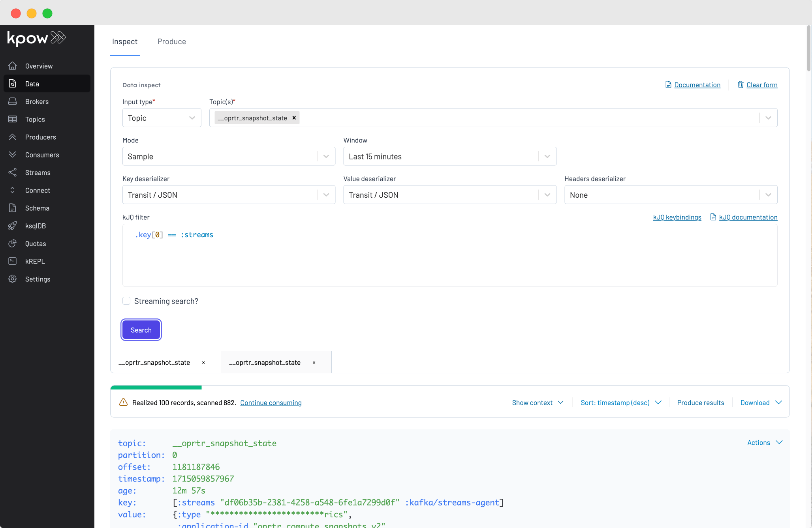The width and height of the screenshot is (812, 528).
Task: Click the kJQ filter input field
Action: (450, 254)
